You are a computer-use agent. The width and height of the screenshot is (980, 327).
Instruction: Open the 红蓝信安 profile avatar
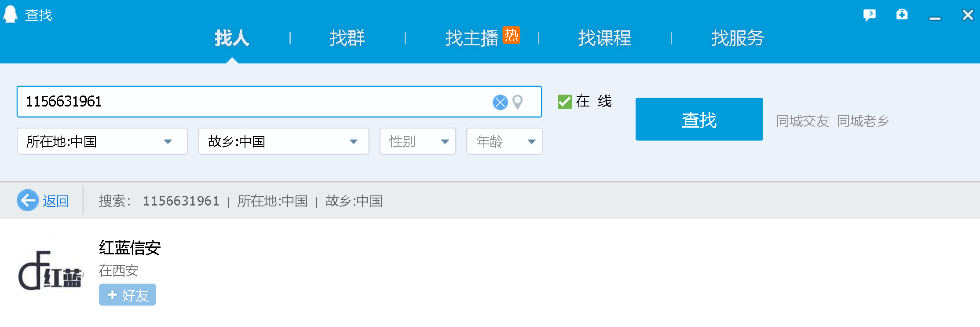(x=50, y=272)
